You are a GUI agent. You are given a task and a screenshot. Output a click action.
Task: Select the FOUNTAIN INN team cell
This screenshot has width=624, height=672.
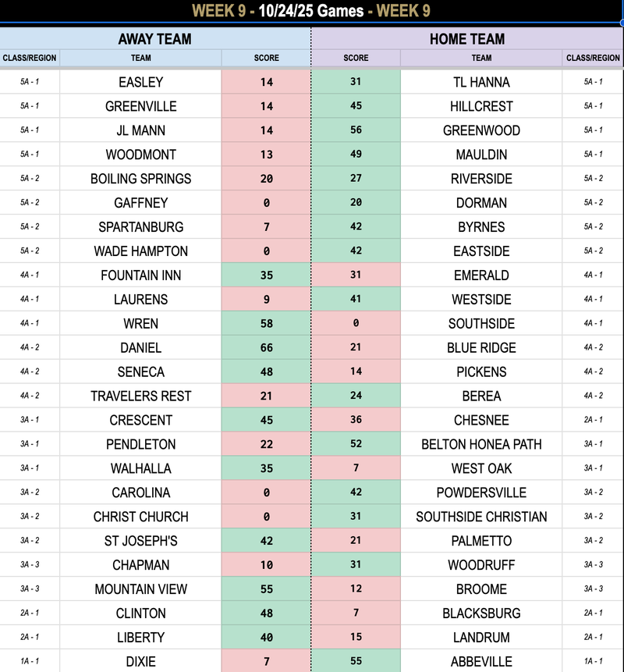coord(140,276)
